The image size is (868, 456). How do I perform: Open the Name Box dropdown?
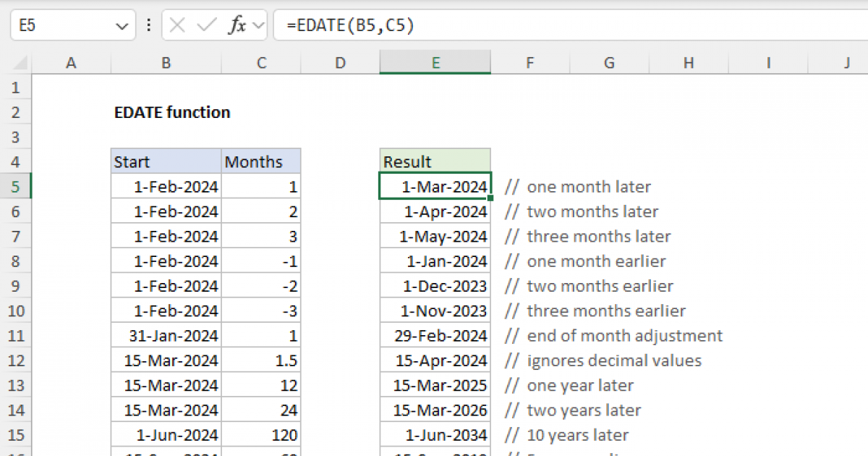pos(123,25)
